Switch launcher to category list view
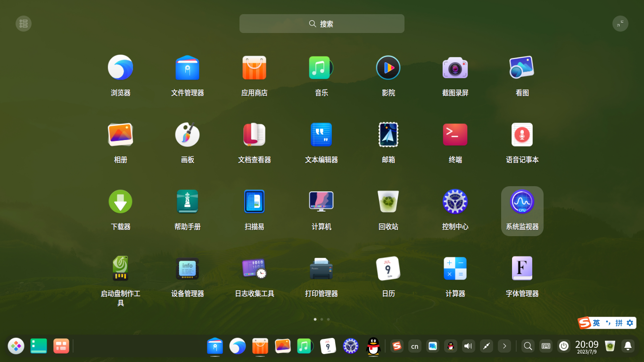This screenshot has width=644, height=362. tap(24, 24)
